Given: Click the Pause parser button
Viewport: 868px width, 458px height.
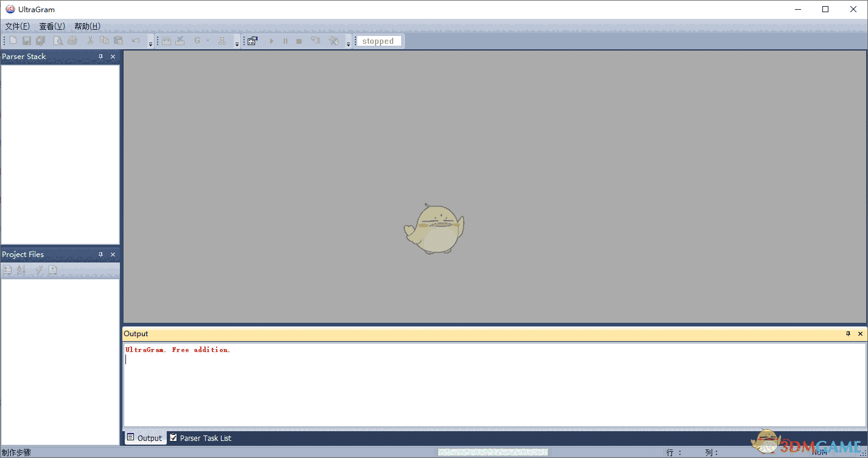Looking at the screenshot, I should [x=285, y=41].
